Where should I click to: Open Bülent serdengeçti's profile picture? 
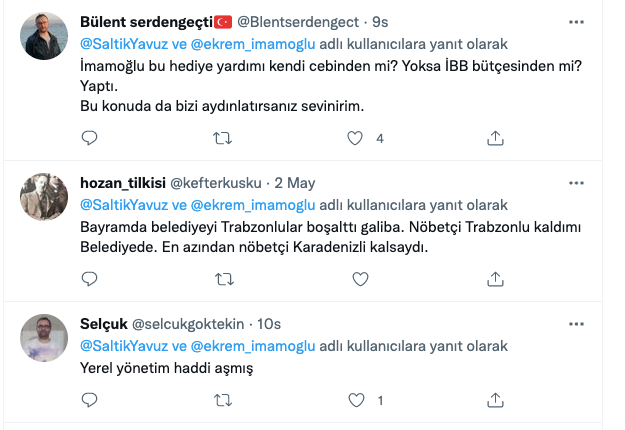(x=44, y=36)
